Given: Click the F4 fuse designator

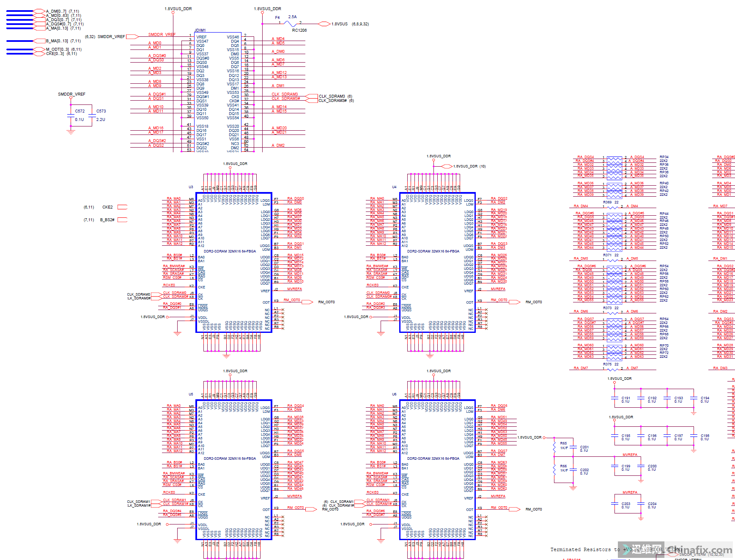Looking at the screenshot, I should click(277, 18).
